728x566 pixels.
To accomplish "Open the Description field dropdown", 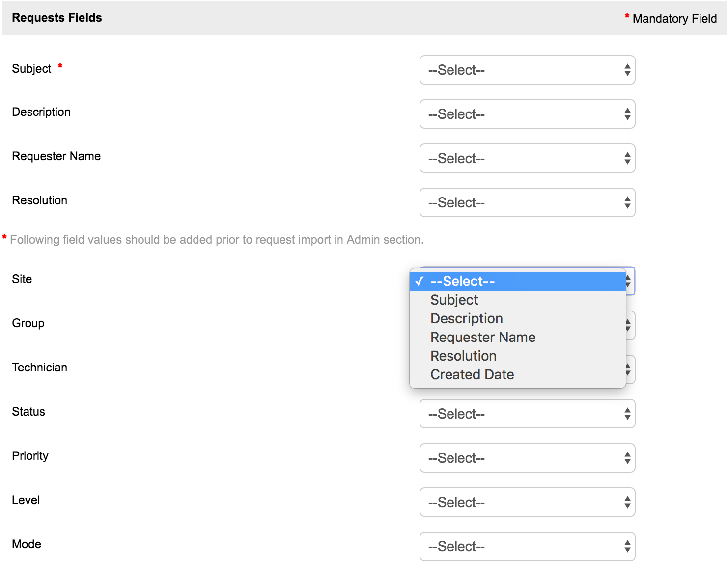I will (x=527, y=114).
